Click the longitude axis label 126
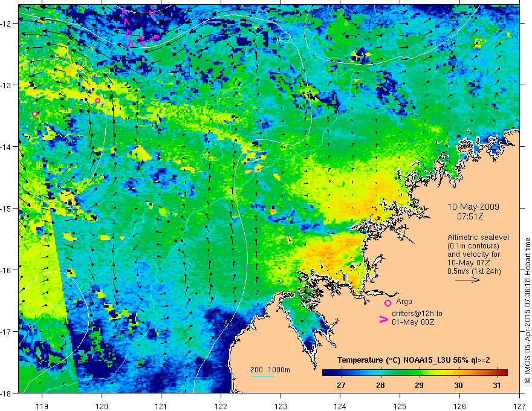Screen dimensions: 532x411 (459, 406)
